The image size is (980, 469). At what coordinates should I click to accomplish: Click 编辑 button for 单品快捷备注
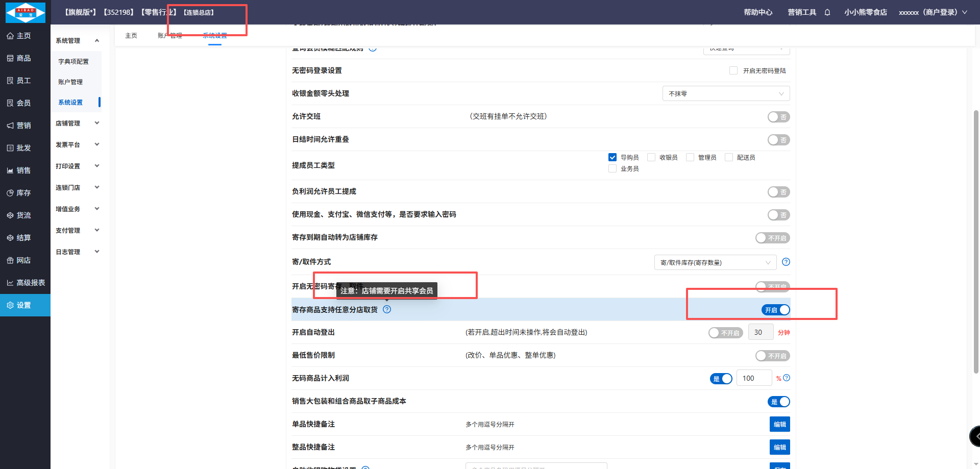779,424
